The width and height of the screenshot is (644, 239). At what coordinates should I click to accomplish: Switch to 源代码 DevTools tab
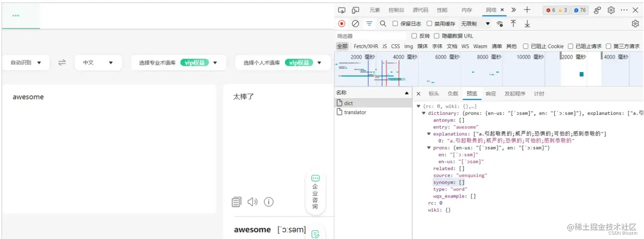click(421, 10)
